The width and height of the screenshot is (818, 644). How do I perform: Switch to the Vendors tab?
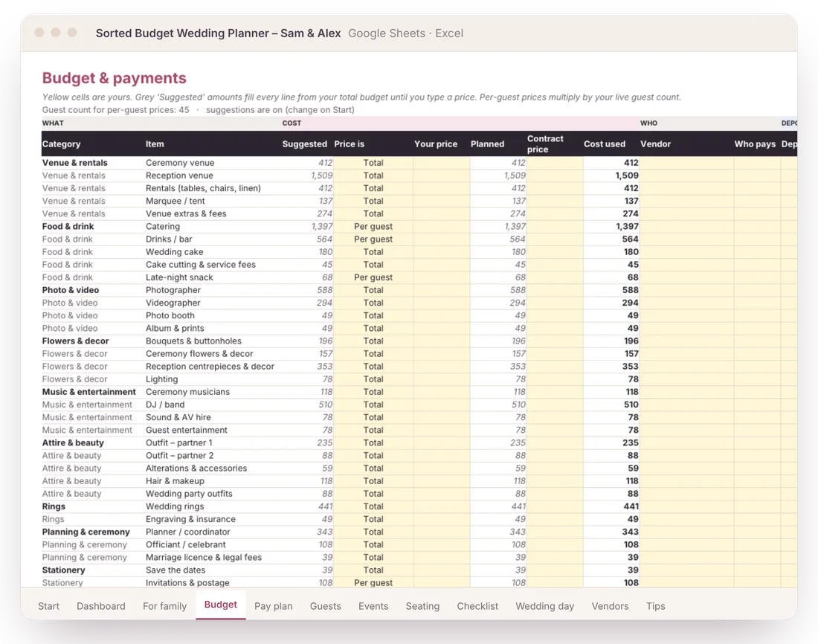pyautogui.click(x=610, y=606)
